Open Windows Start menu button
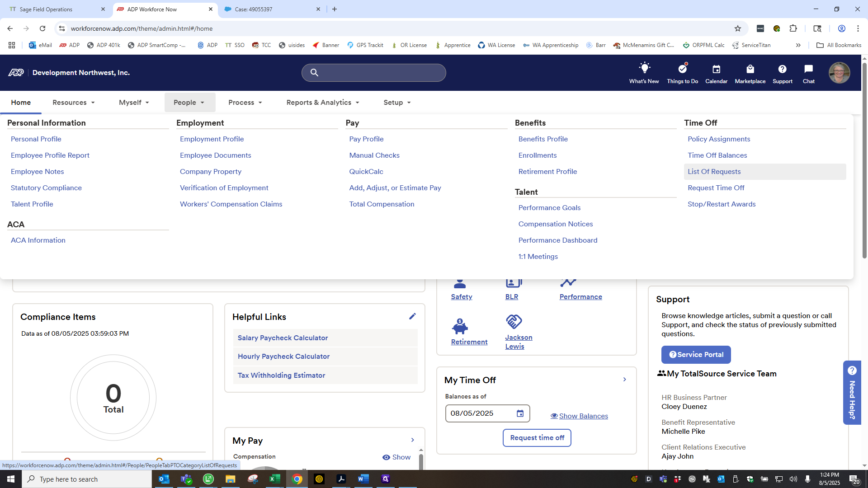868x488 pixels. [11, 479]
